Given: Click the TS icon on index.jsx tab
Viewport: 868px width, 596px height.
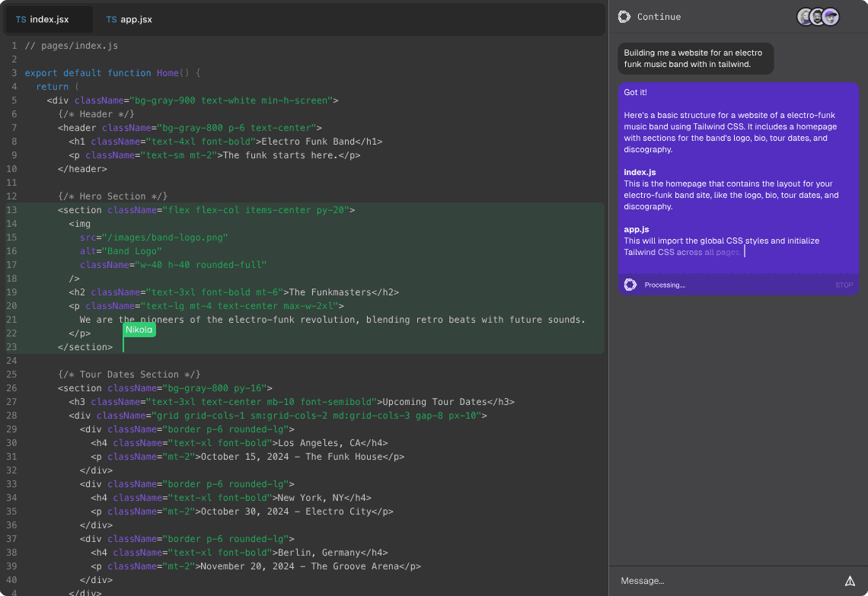Looking at the screenshot, I should click(21, 19).
